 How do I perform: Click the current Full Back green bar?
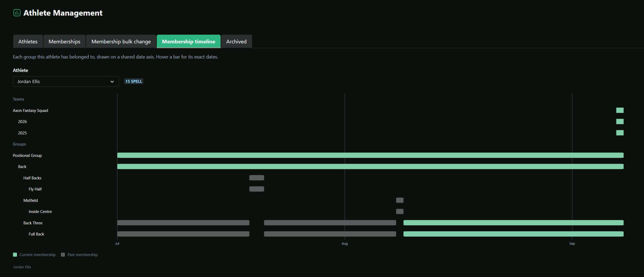point(513,234)
